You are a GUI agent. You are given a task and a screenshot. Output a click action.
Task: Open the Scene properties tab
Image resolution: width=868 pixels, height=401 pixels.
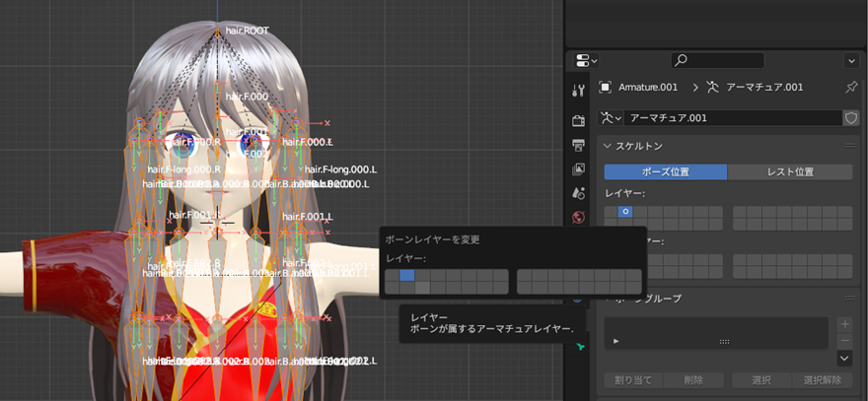click(578, 192)
